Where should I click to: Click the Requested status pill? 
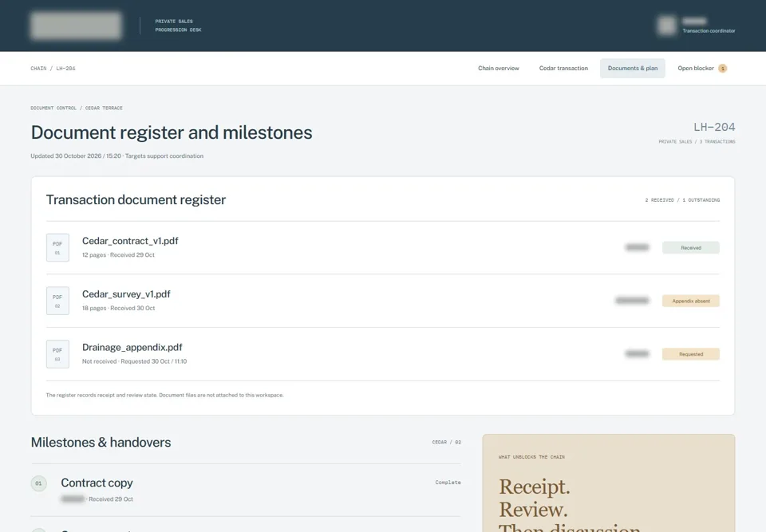691,354
